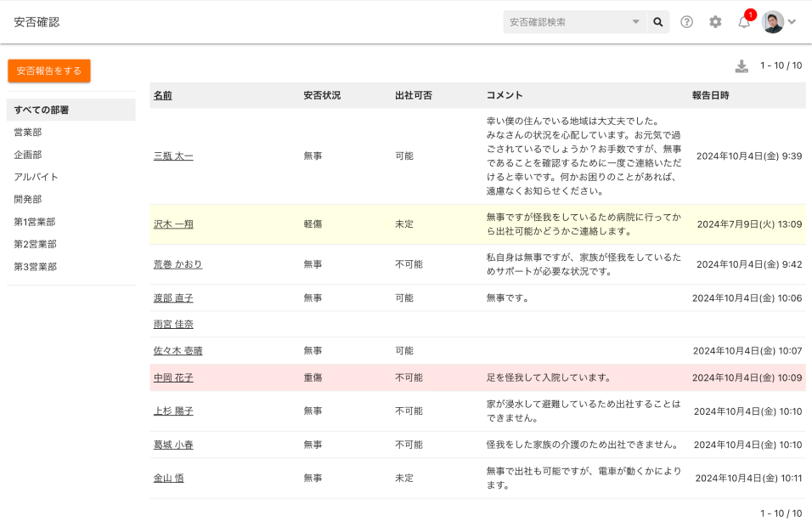Screen dimensions: 812x527
Task: Click the user profile avatar
Action: click(x=773, y=22)
